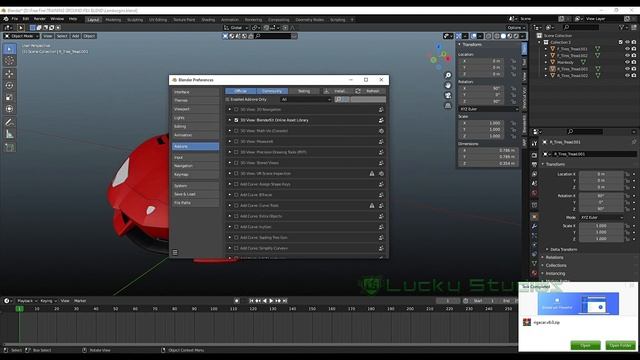Image resolution: width=640 pixels, height=360 pixels.
Task: Open File Paths section in Preferences
Action: (196, 203)
